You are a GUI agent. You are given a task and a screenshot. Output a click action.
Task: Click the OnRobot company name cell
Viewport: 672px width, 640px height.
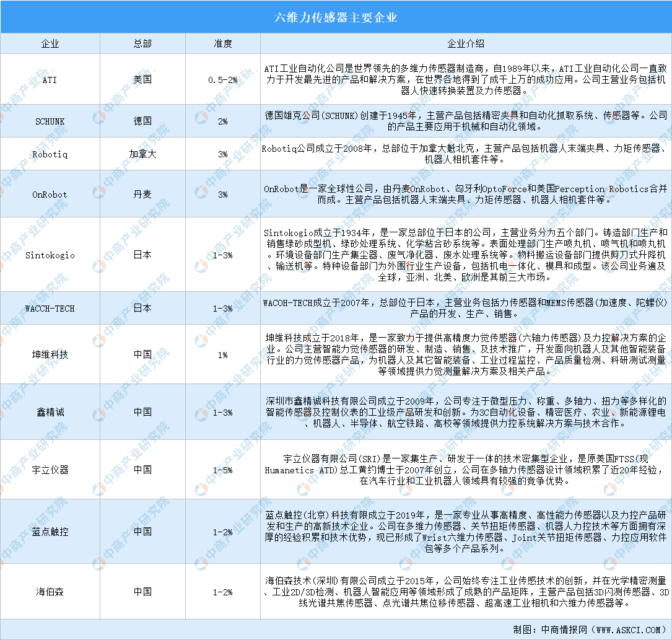click(x=50, y=194)
